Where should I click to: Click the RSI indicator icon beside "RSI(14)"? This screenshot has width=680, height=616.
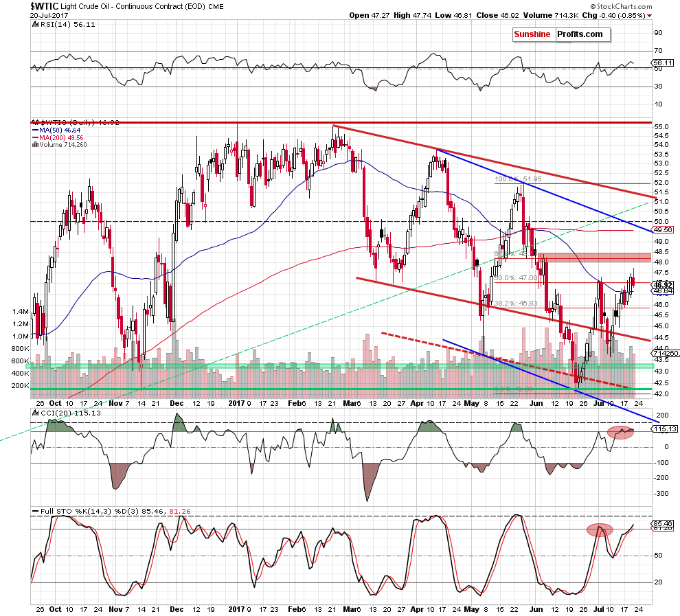(36, 25)
